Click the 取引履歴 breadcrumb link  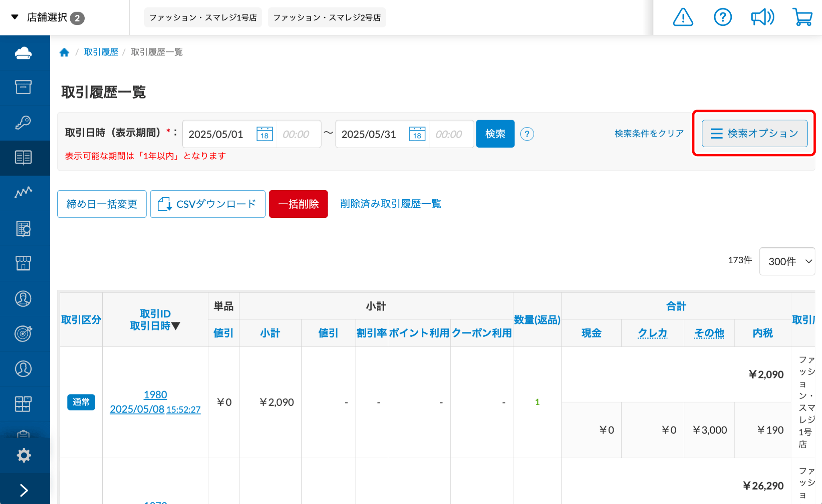101,52
